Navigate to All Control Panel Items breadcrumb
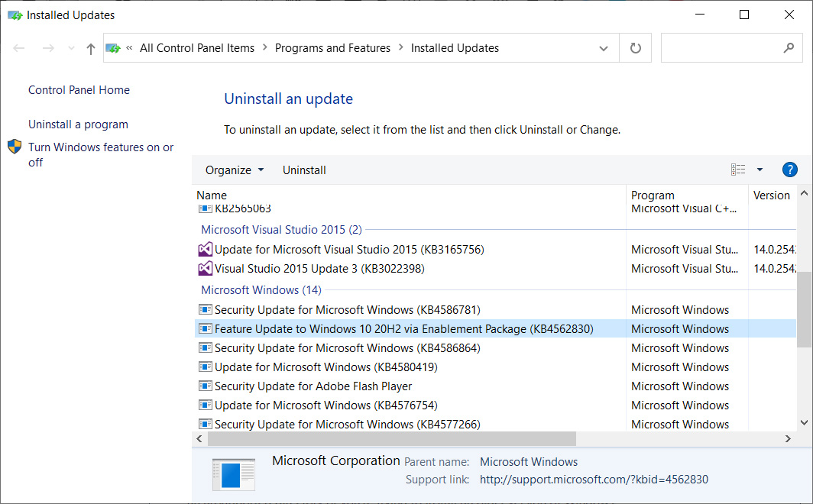Image resolution: width=813 pixels, height=504 pixels. point(196,47)
